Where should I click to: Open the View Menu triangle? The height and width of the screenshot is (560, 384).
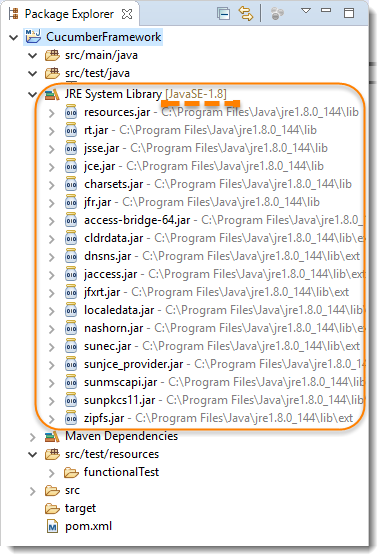click(x=306, y=11)
